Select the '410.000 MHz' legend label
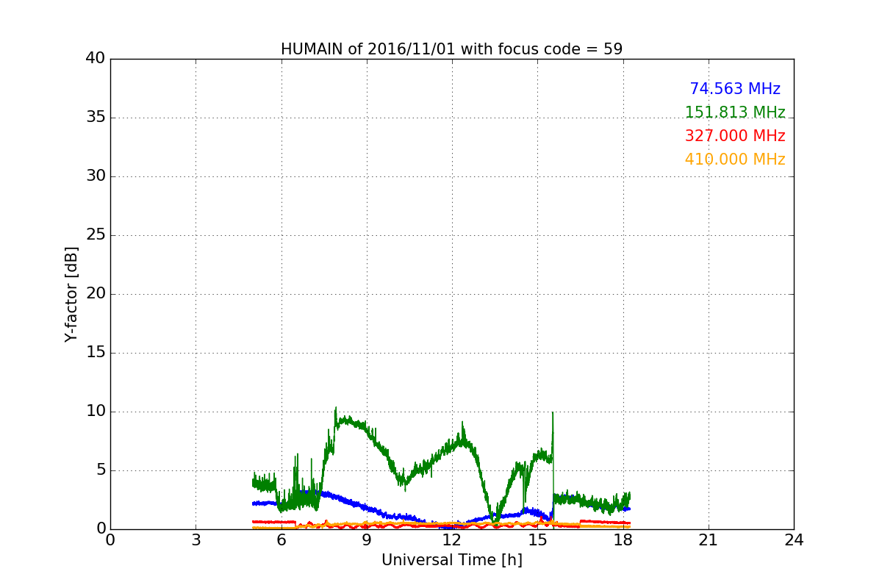This screenshot has width=882, height=588. 735,159
